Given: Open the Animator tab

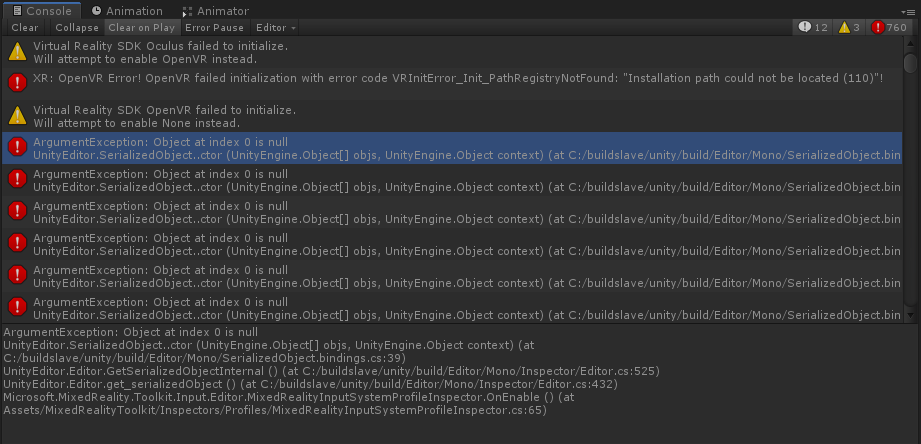Looking at the screenshot, I should click(x=216, y=11).
